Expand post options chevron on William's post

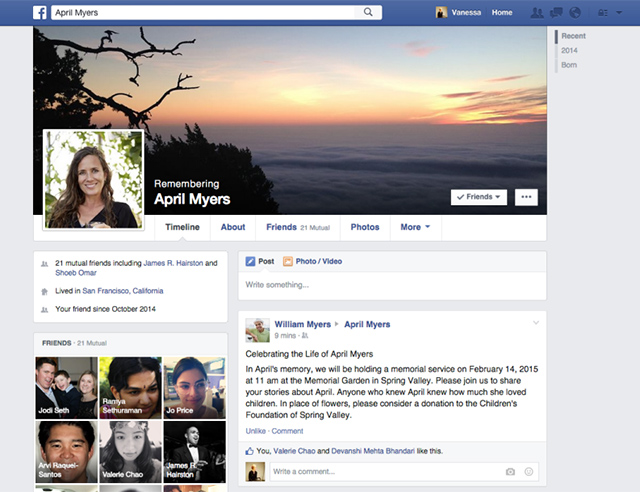pos(536,323)
